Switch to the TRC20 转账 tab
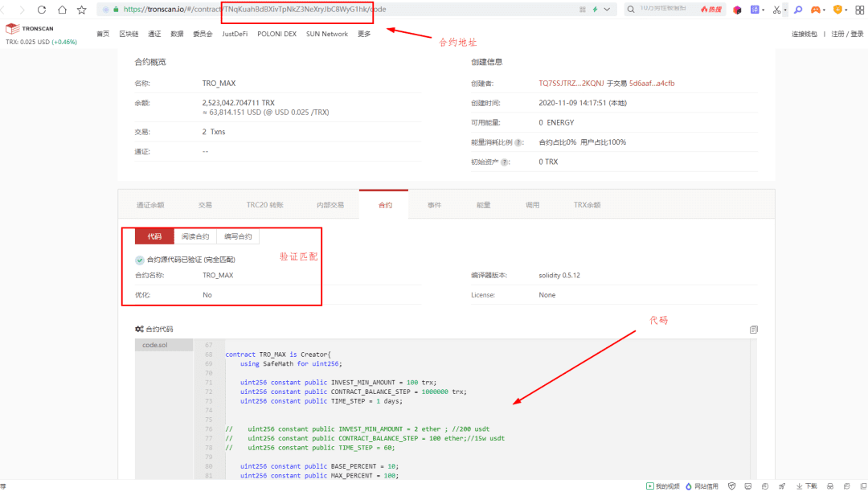 [264, 205]
